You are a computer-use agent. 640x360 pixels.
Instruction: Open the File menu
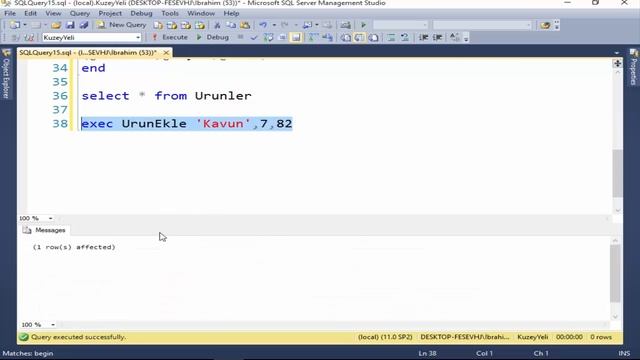(10, 13)
